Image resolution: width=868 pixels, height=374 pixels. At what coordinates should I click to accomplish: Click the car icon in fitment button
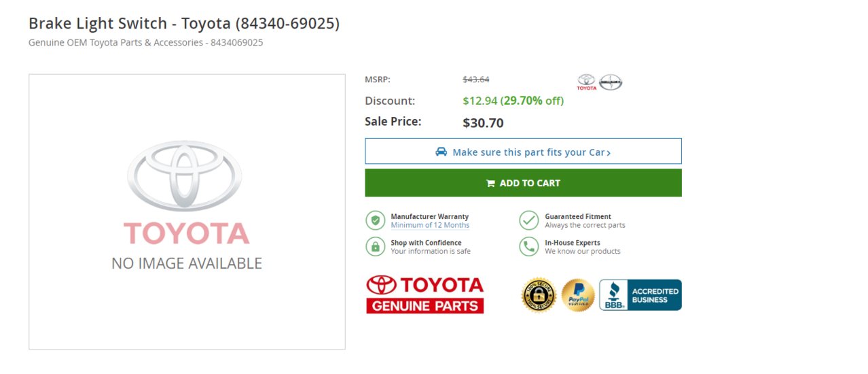pos(441,152)
